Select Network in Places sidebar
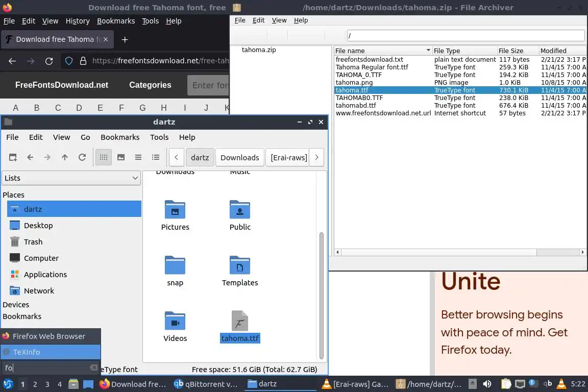Screen dimensions: 588x392 tap(39, 291)
